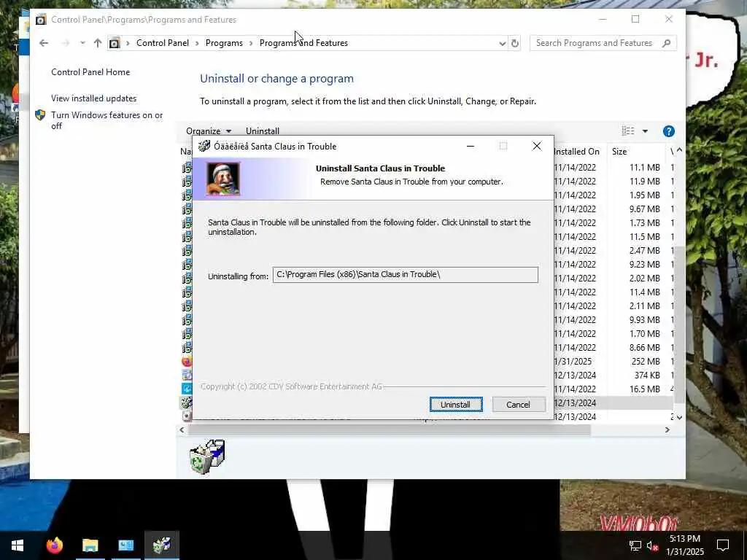Refresh the Programs and Features list
Viewport: 747px width, 560px height.
point(515,43)
